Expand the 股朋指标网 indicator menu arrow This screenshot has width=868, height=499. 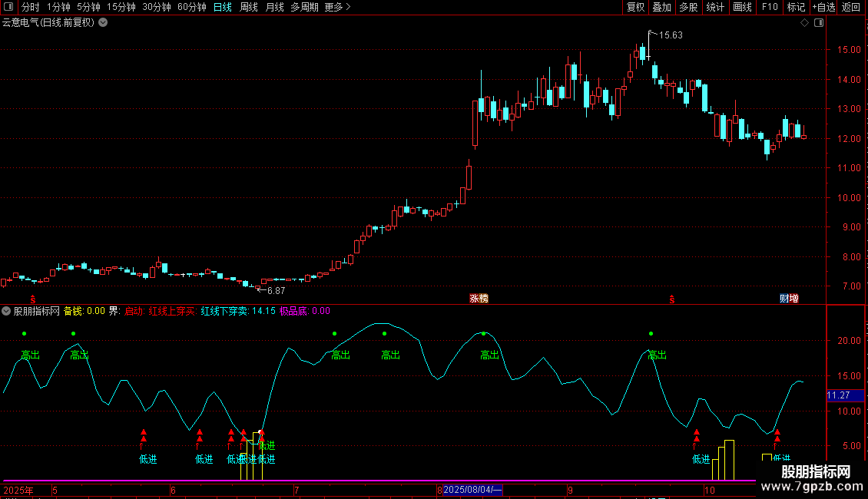[6, 311]
